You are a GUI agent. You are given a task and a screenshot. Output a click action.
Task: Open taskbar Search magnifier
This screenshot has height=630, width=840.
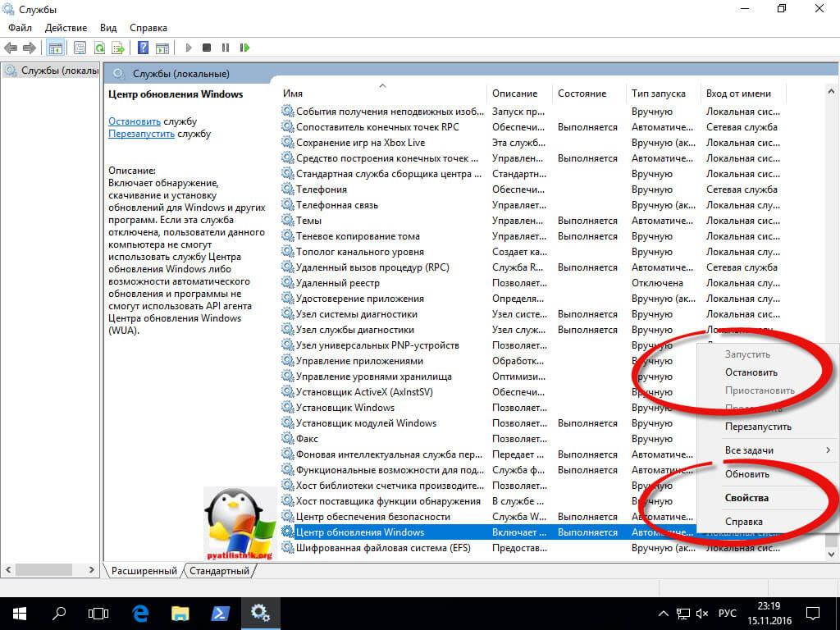click(x=59, y=614)
